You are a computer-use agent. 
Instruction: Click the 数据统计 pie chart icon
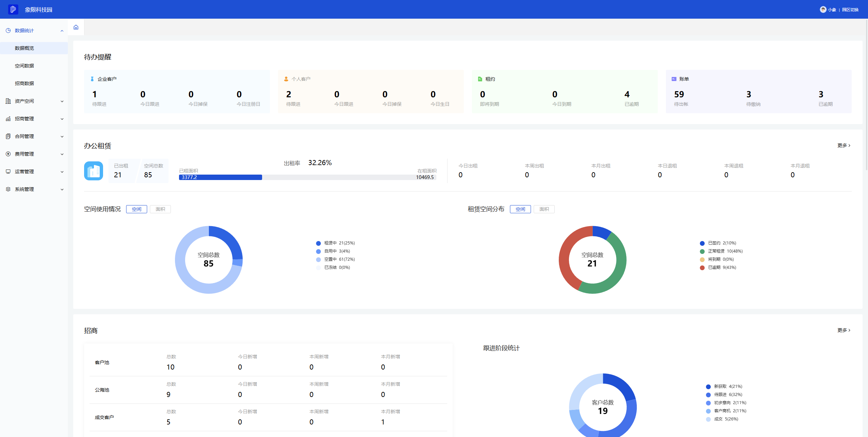tap(8, 31)
